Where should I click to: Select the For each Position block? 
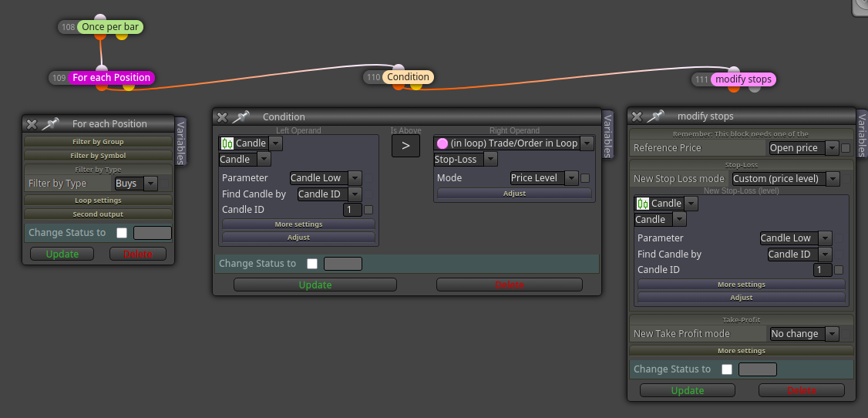111,78
